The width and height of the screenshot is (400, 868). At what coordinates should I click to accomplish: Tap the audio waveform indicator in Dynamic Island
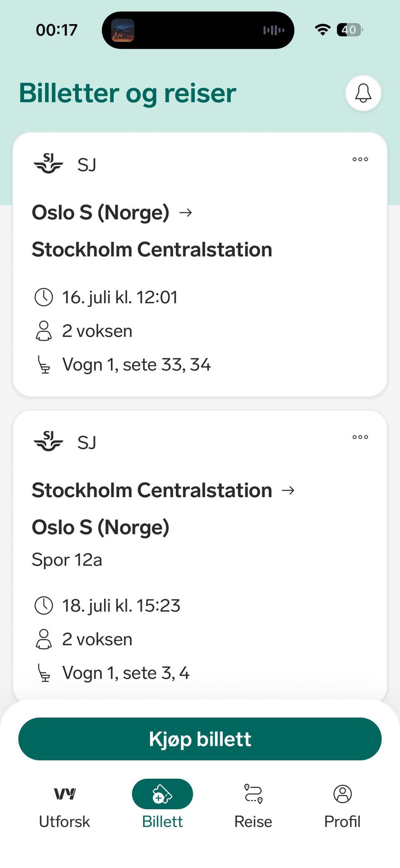point(274,30)
